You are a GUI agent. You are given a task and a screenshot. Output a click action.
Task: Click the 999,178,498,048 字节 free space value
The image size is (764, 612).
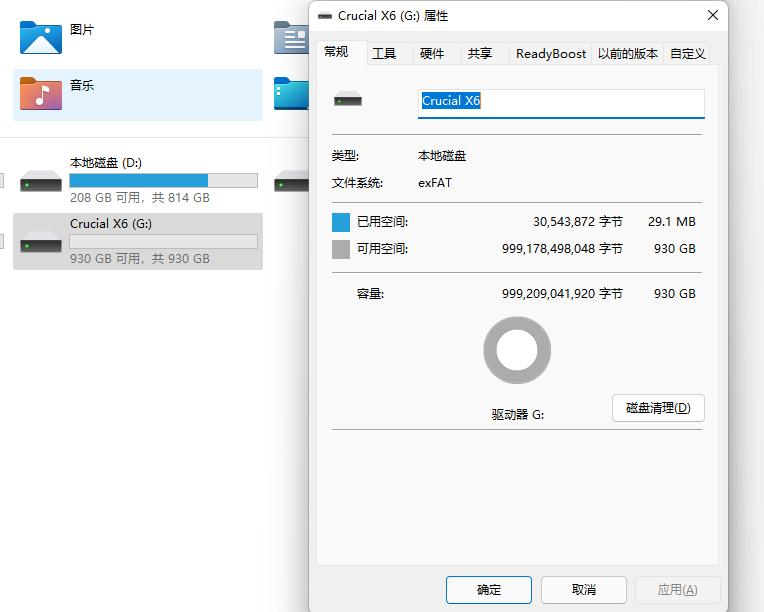point(562,249)
